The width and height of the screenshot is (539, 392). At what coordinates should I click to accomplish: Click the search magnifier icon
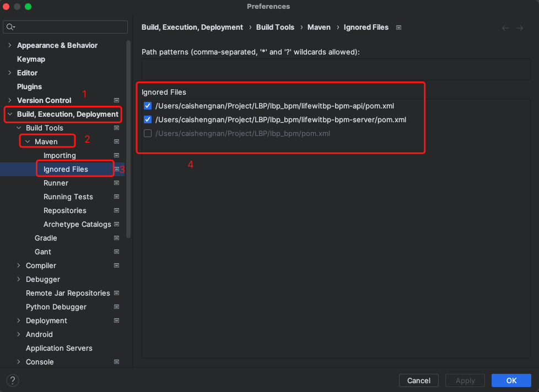[x=10, y=27]
